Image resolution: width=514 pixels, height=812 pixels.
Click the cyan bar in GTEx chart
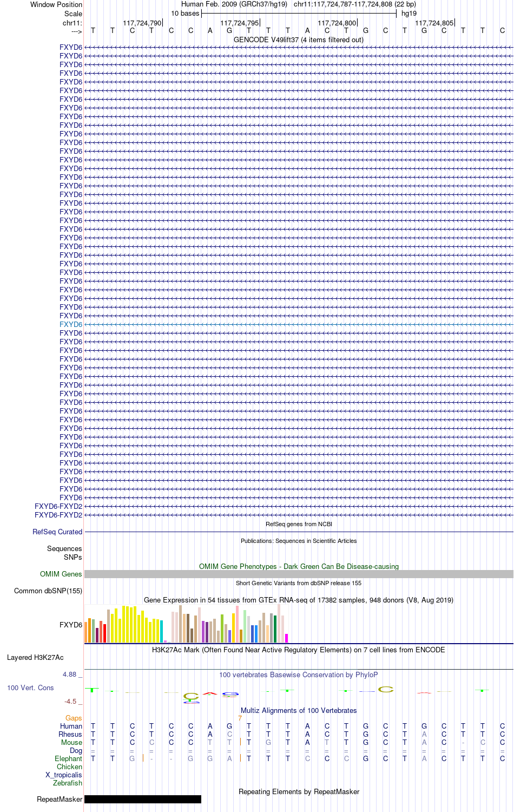click(x=162, y=631)
